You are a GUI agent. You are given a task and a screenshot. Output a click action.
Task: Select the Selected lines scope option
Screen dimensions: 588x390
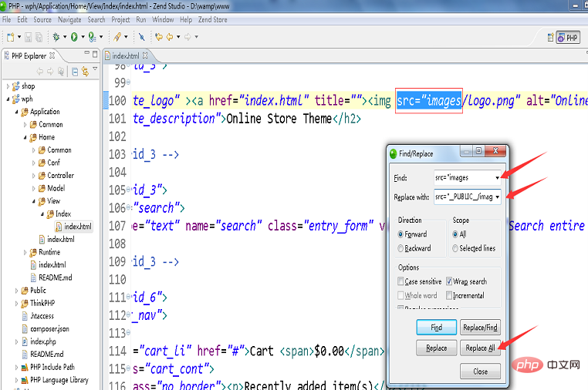click(x=474, y=248)
